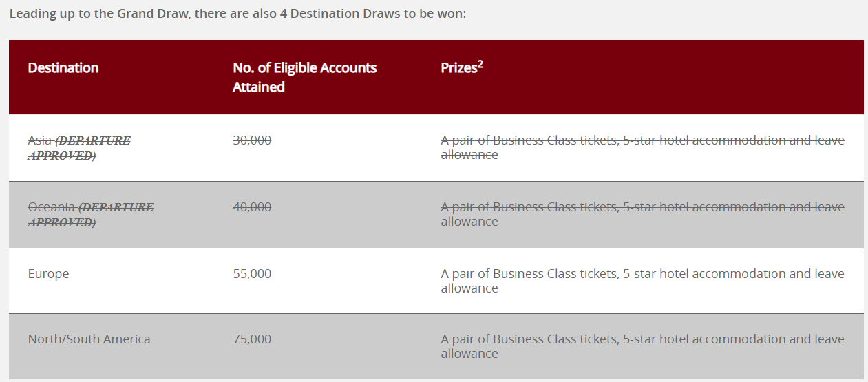Click the North/South America prize description
868x382 pixels.
coord(642,346)
